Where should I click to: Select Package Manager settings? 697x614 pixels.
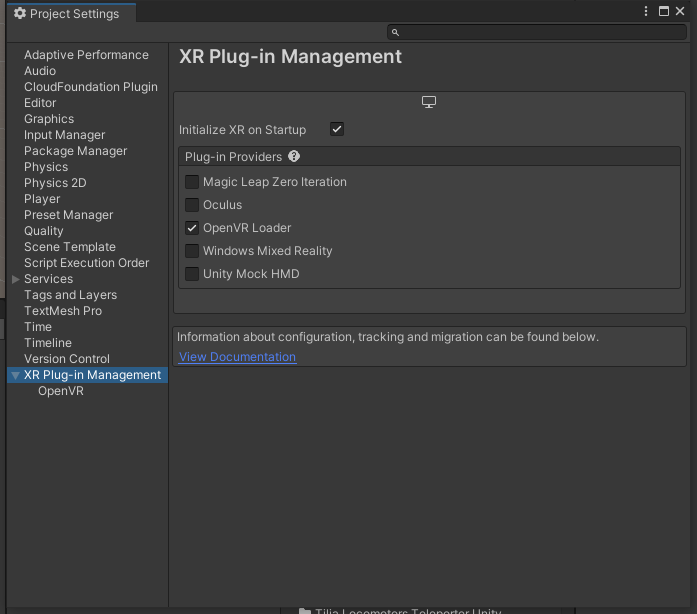pyautogui.click(x=76, y=151)
